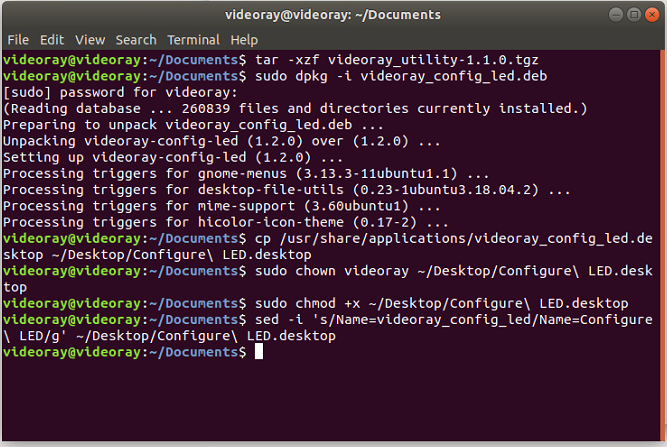Screen dimensions: 667x447
Task: Click the 'Processing triggers for gnome-menus' line
Action: [x=246, y=174]
